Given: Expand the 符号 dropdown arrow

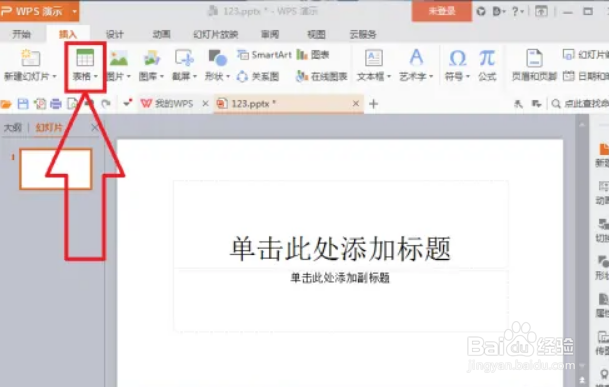Looking at the screenshot, I should (468, 77).
